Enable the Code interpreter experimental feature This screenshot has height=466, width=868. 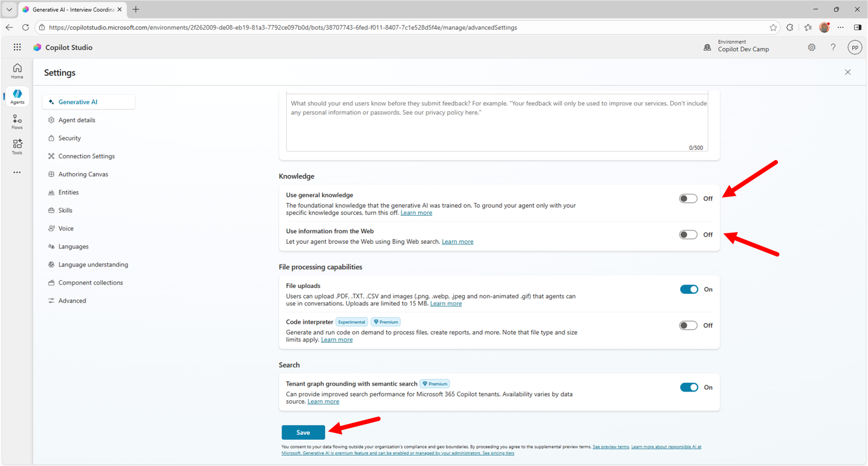point(688,325)
